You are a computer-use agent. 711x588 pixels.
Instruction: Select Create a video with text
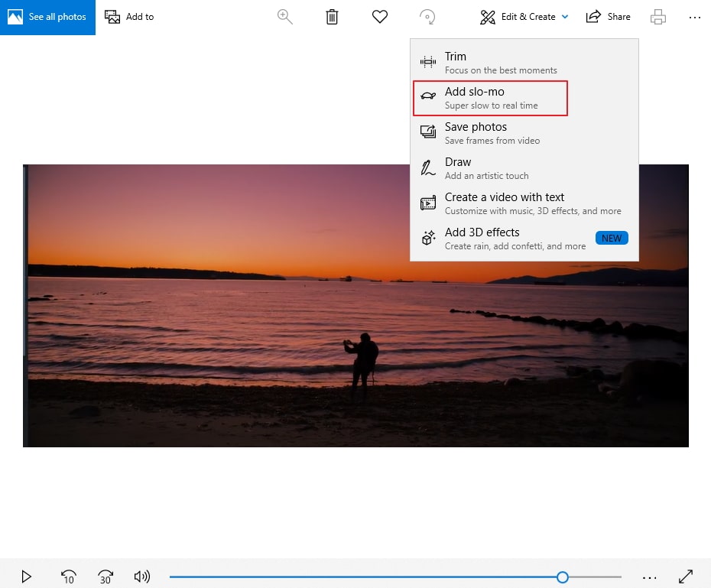pos(524,203)
